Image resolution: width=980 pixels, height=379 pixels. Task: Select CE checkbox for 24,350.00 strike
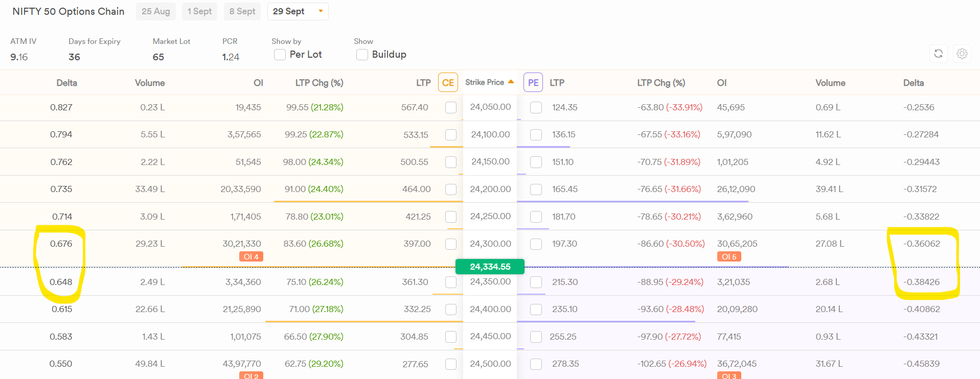(451, 282)
